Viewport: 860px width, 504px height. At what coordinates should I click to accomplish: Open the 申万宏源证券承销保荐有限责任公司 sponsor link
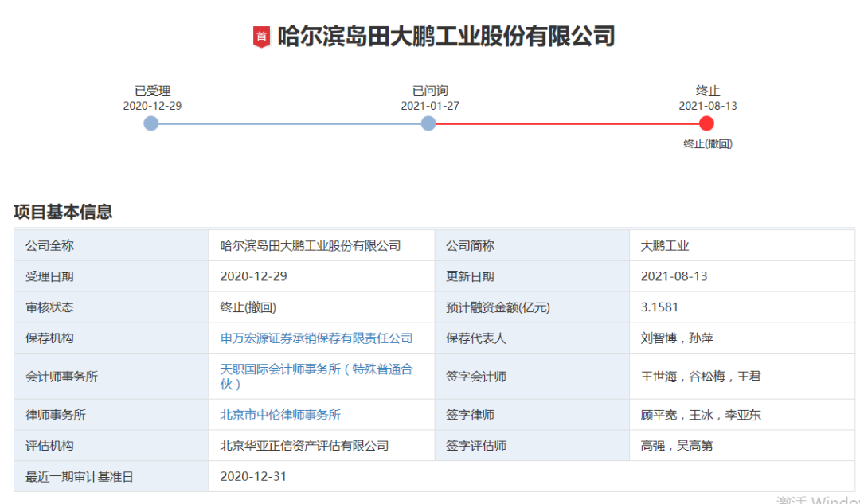tap(316, 338)
